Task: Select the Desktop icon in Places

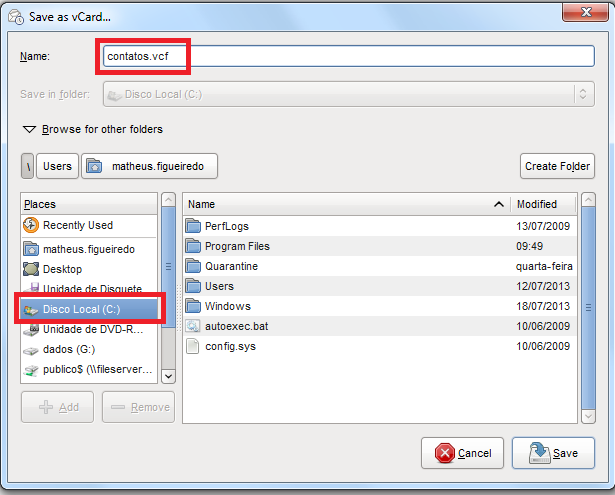Action: click(31, 269)
